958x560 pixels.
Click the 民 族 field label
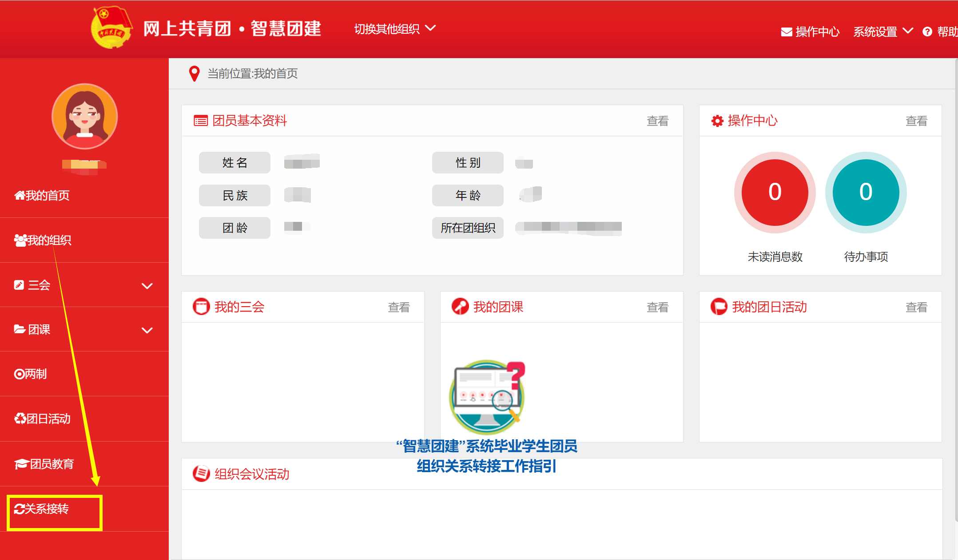[x=235, y=195]
